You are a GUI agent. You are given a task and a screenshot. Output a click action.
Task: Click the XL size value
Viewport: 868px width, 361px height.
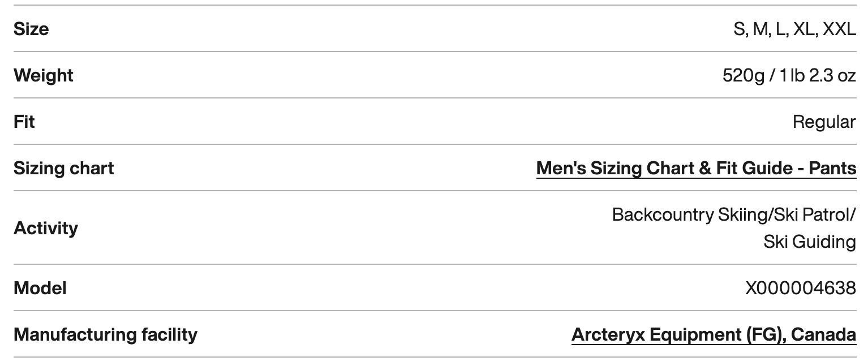[x=803, y=29]
